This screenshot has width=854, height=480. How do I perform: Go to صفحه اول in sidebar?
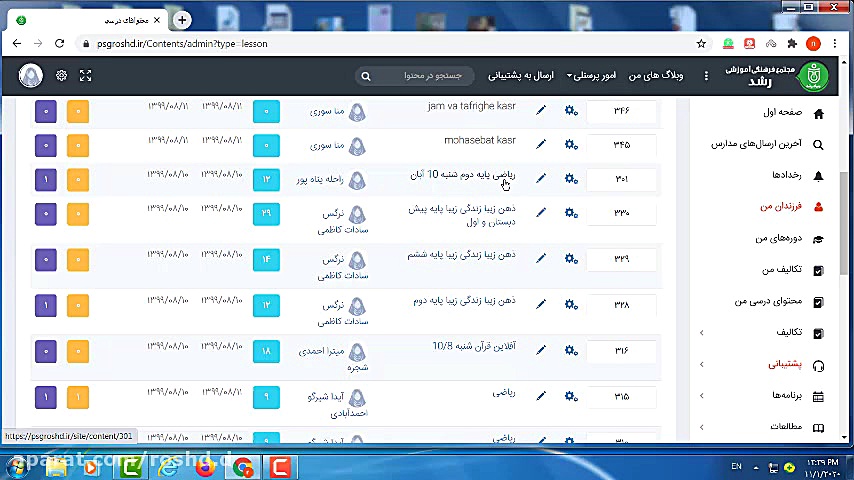click(x=782, y=112)
